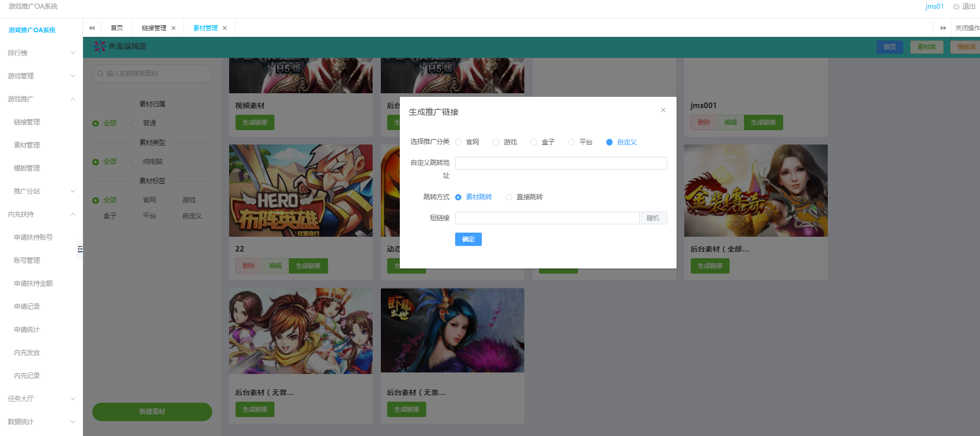Close the 链接管理 tab using its X icon
980x436 pixels.
(x=174, y=28)
